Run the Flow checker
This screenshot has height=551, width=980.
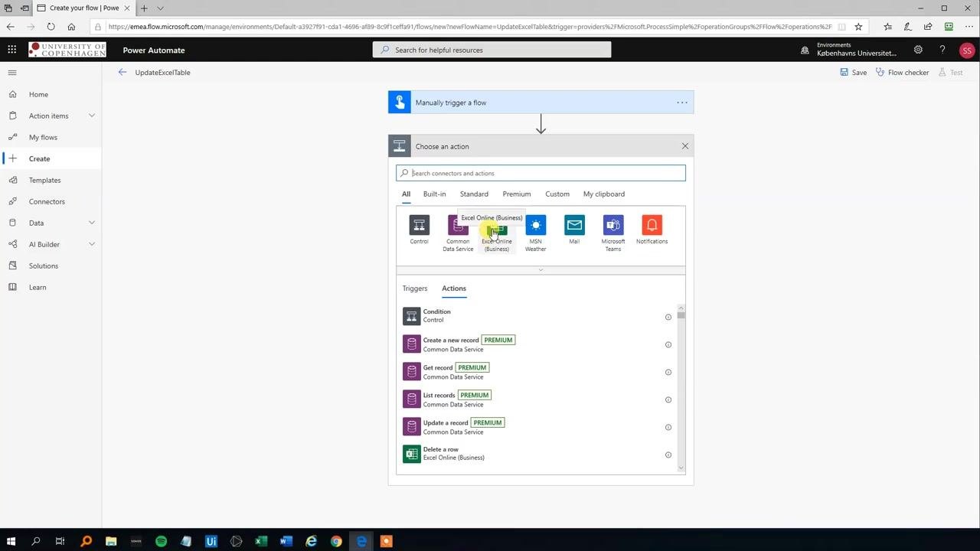pyautogui.click(x=902, y=72)
